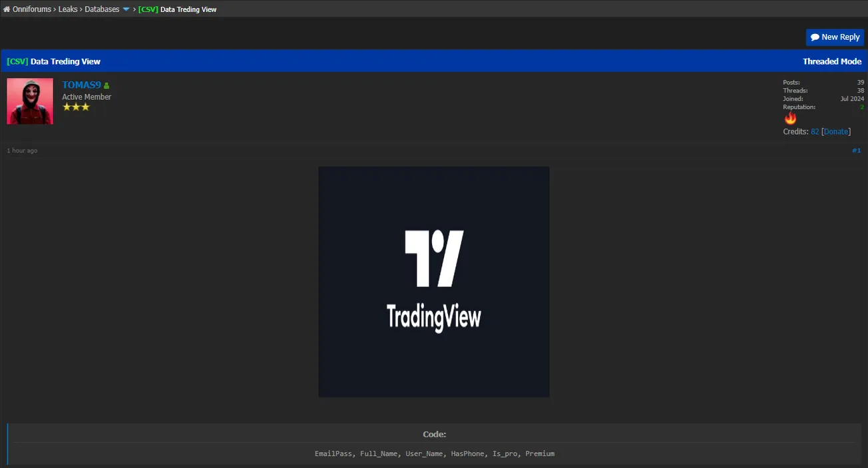Open the #1 post permalink
Image resolution: width=868 pixels, height=468 pixels.
click(x=856, y=150)
